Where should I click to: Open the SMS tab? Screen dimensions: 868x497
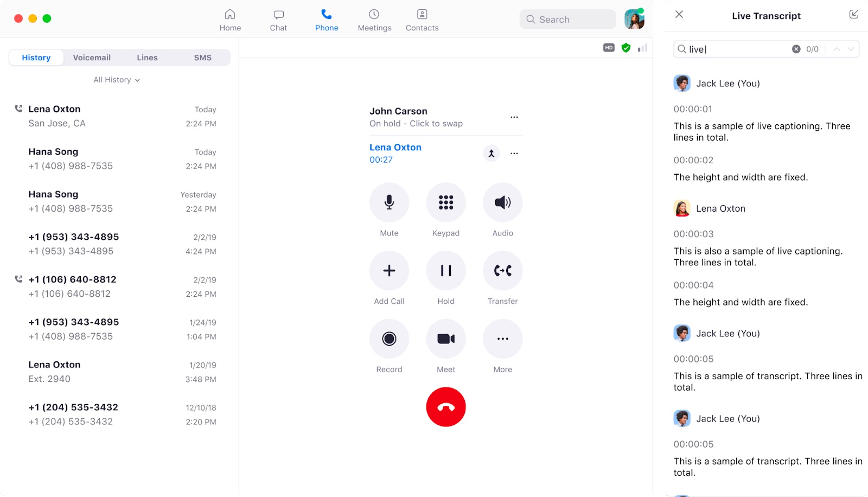click(x=203, y=58)
